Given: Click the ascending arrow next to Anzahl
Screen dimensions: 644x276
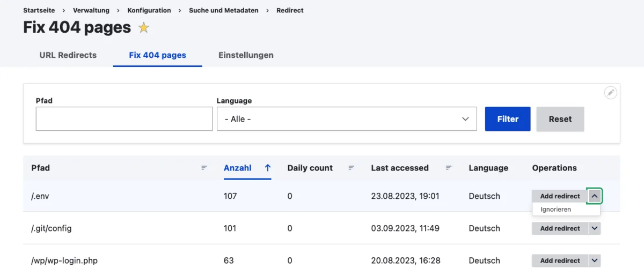Looking at the screenshot, I should 267,168.
